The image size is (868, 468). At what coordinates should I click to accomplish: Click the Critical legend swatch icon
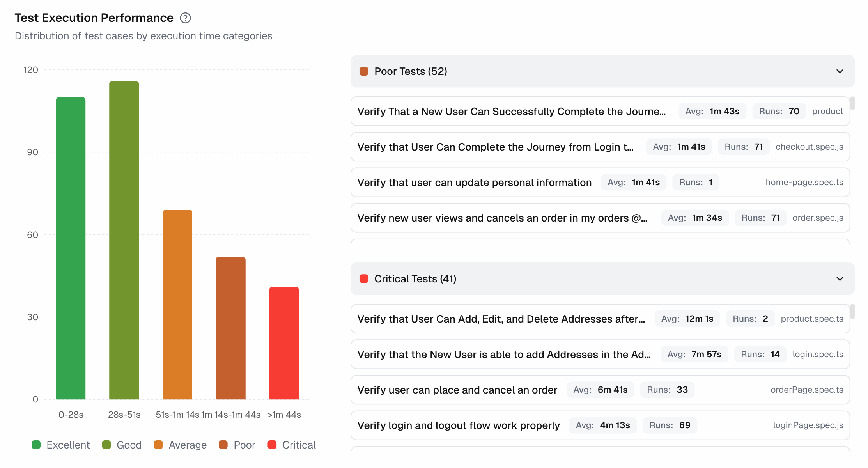click(272, 445)
